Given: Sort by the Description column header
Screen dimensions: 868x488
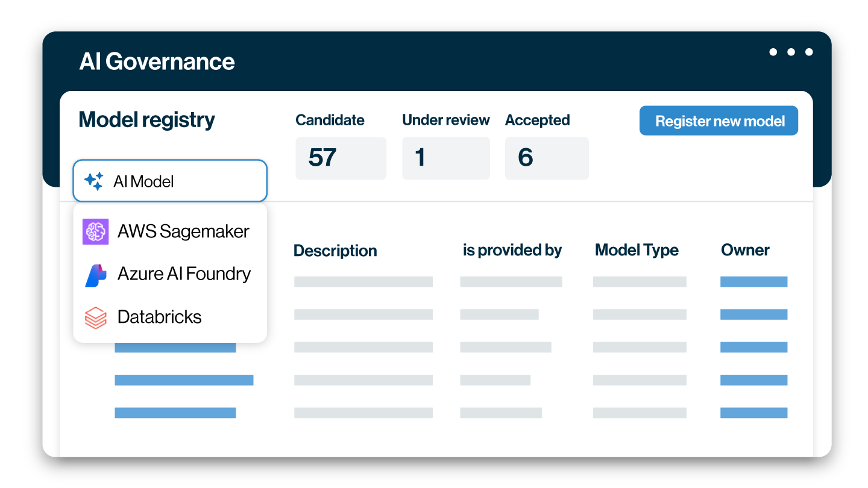Looking at the screenshot, I should coord(335,251).
